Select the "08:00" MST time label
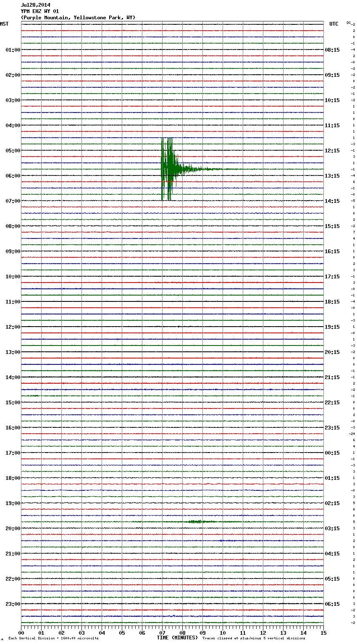The image size is (357, 644). coord(13,226)
